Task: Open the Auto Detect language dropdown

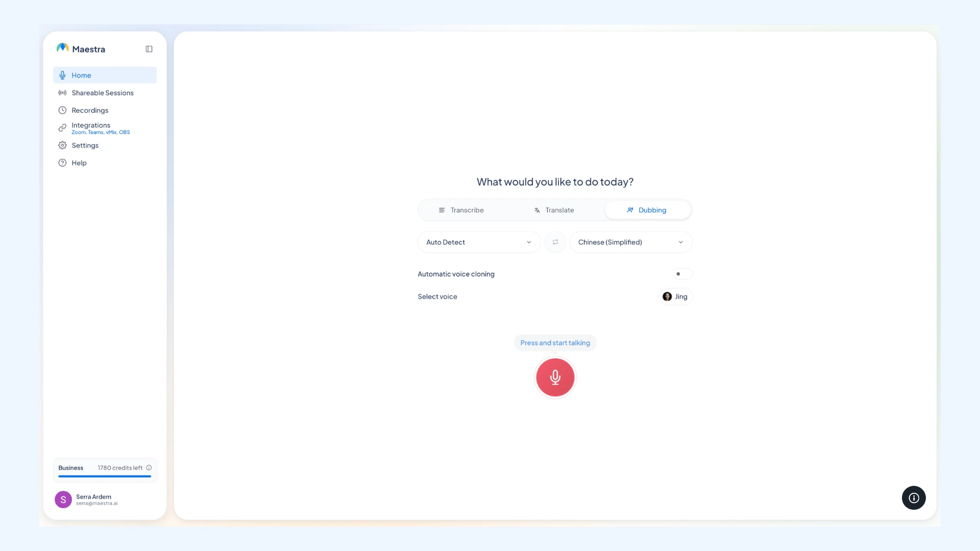Action: pos(479,242)
